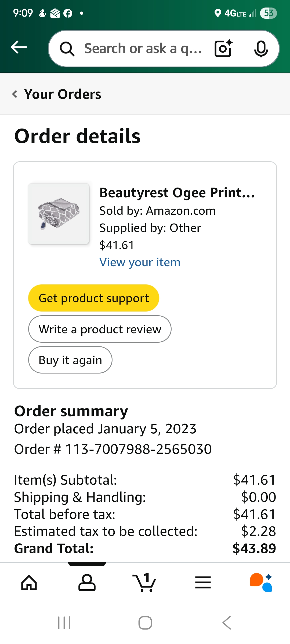290x644 pixels.
Task: Tap Buy it again button
Action: coord(70,360)
